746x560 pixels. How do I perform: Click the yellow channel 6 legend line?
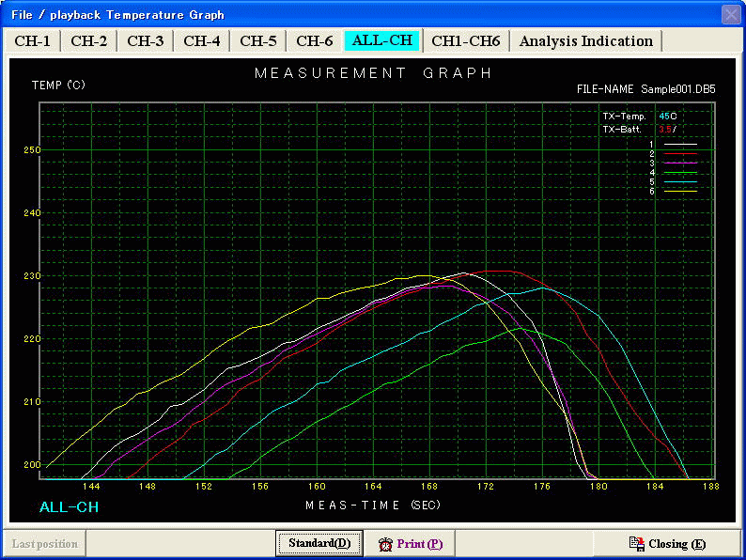pos(680,192)
